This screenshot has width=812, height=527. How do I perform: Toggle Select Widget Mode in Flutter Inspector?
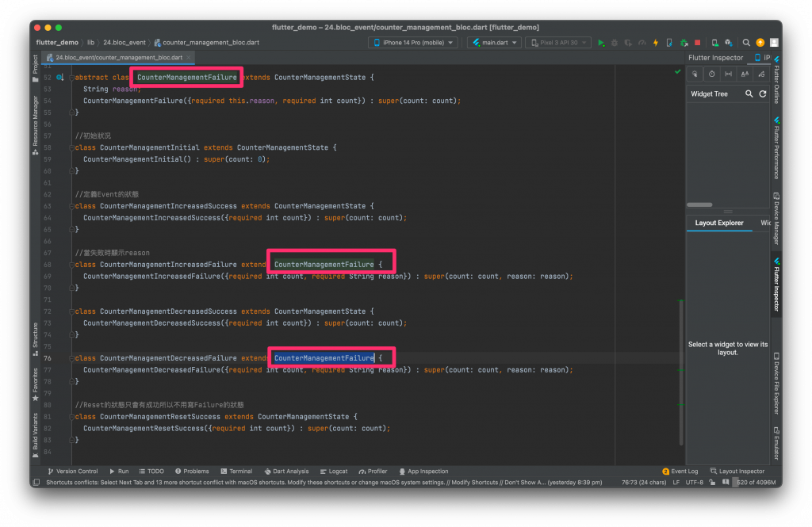[x=695, y=74]
